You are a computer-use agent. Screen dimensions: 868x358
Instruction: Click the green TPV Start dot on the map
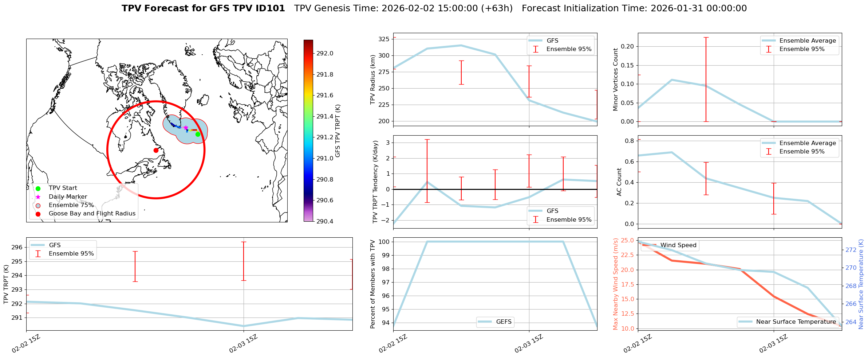[198, 134]
